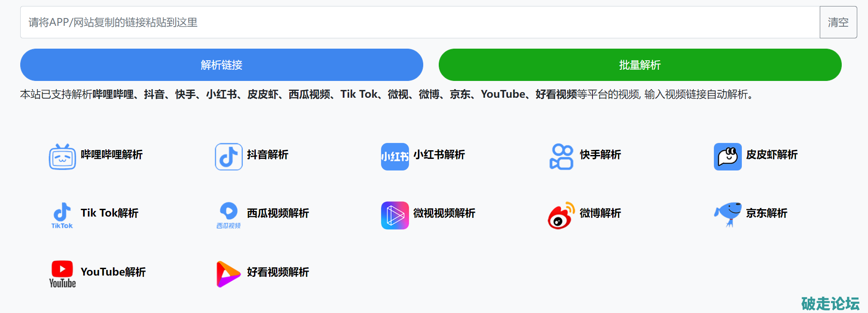Click the Douyin music note icon
The height and width of the screenshot is (313, 868).
click(x=229, y=157)
